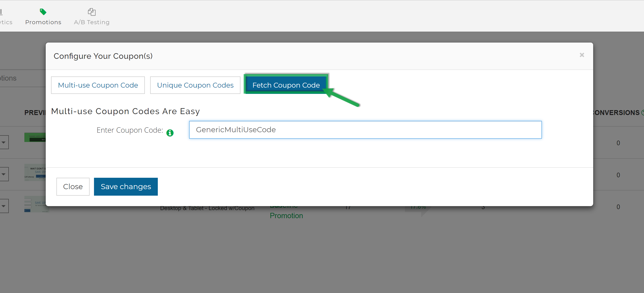Click the info icon beside Enter Coupon Code
Viewport: 644px width, 293px height.
pos(170,133)
